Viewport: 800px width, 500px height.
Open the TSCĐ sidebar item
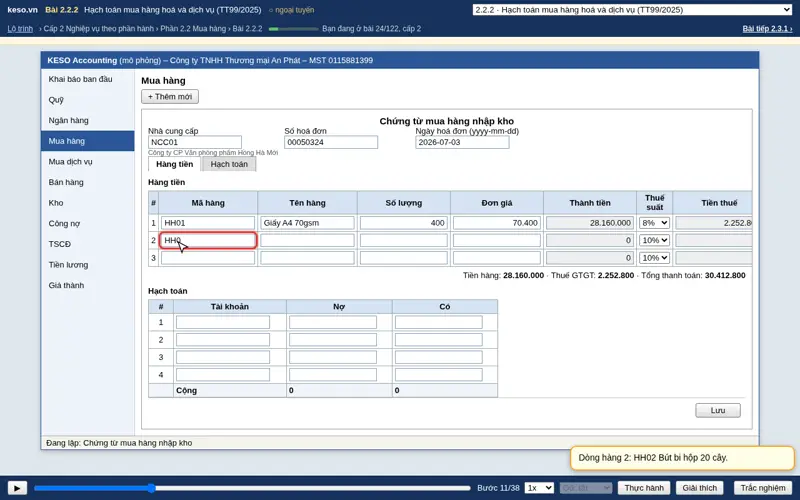click(88, 244)
